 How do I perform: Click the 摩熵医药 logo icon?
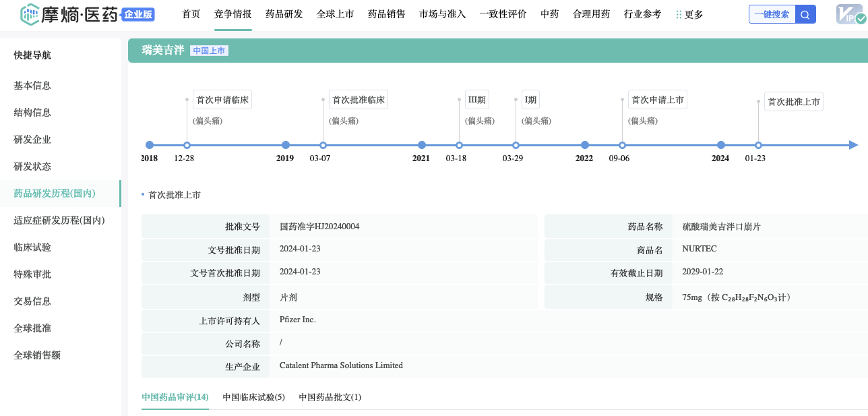(x=31, y=14)
